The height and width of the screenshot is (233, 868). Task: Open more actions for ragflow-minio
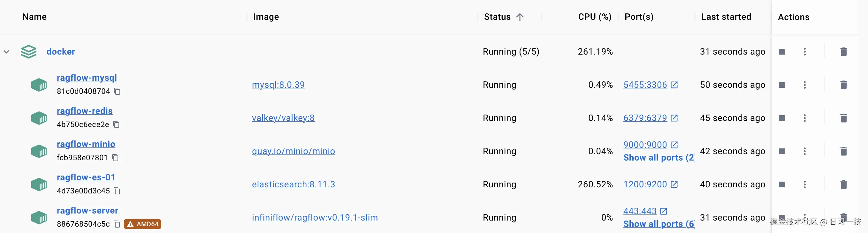click(805, 151)
